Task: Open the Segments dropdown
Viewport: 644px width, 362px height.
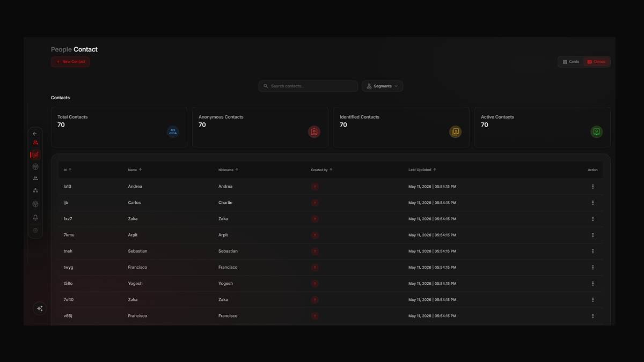Action: 382,86
